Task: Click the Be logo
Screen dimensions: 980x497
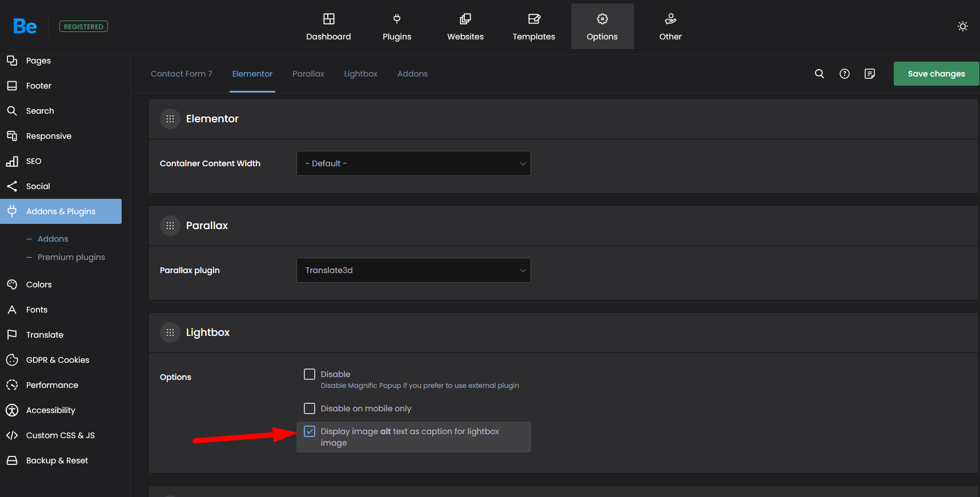Action: click(25, 26)
